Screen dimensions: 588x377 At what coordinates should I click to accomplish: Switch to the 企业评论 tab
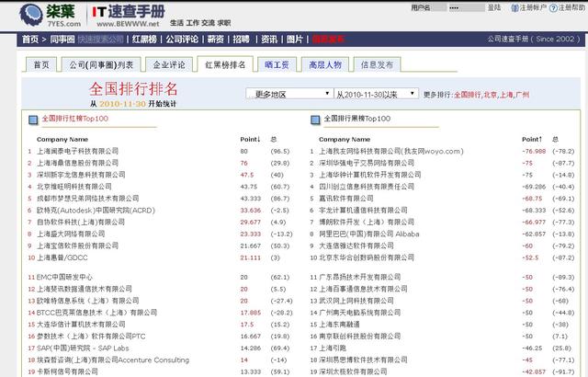169,64
